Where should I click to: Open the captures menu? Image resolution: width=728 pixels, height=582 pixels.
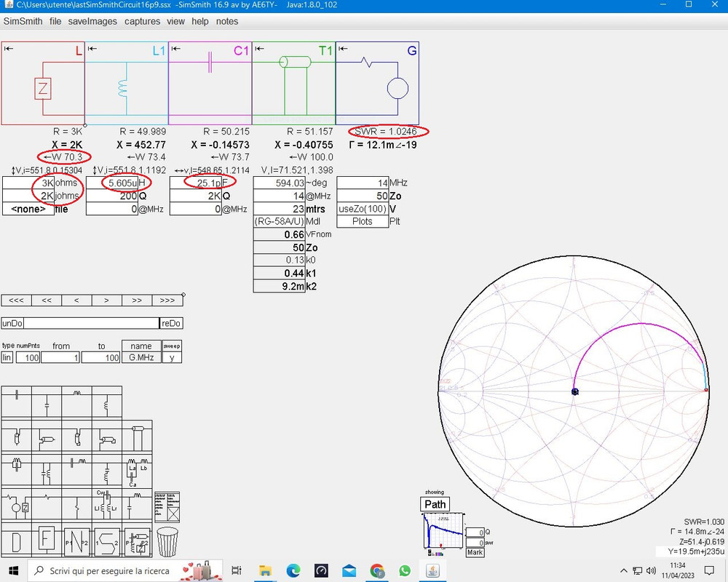tap(142, 21)
